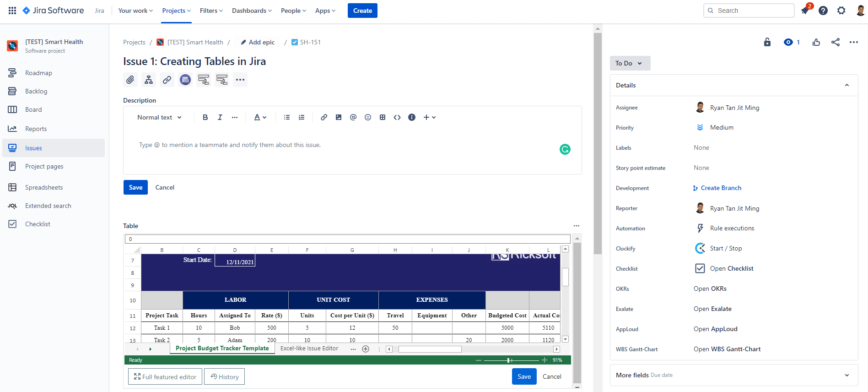868x392 pixels.
Task: Open the insert plus dropdown
Action: click(429, 117)
